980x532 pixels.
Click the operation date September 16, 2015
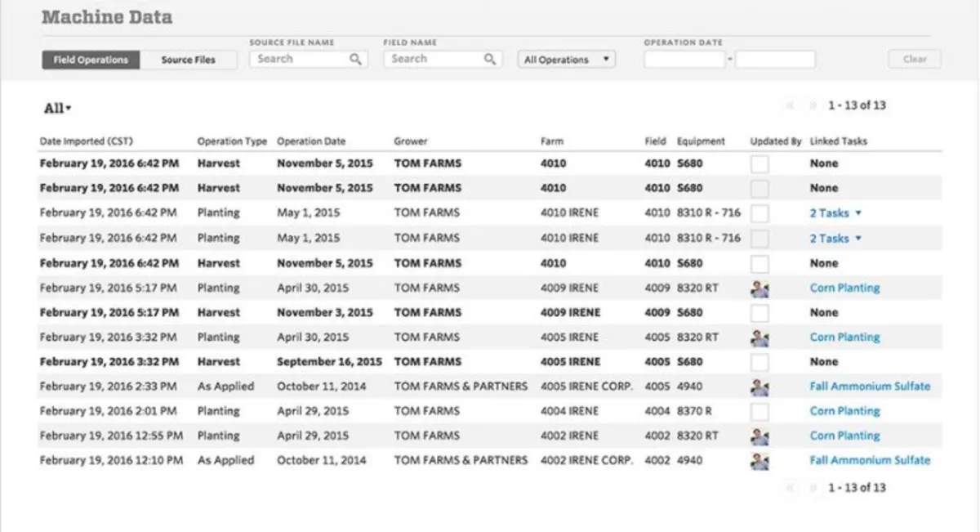coord(329,361)
